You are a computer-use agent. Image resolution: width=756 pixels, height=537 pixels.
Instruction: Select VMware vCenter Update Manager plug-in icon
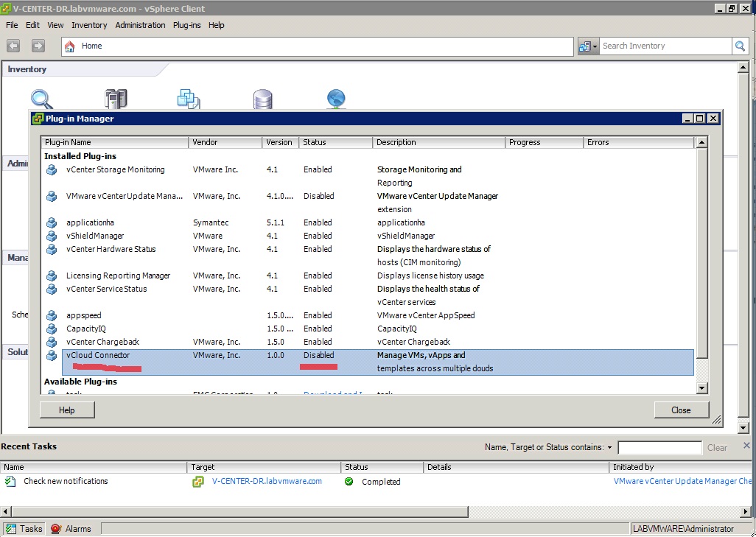[52, 196]
